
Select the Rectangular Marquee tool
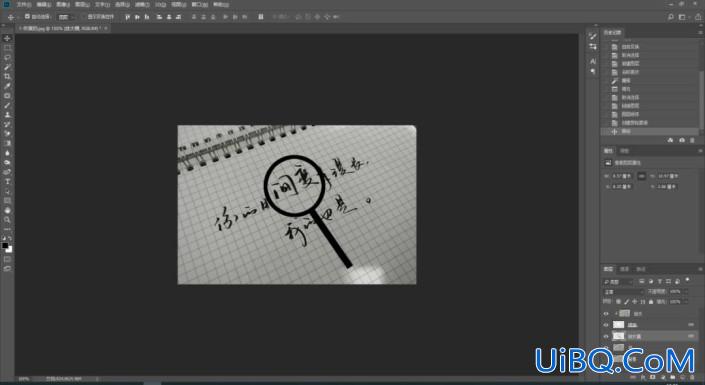point(7,48)
